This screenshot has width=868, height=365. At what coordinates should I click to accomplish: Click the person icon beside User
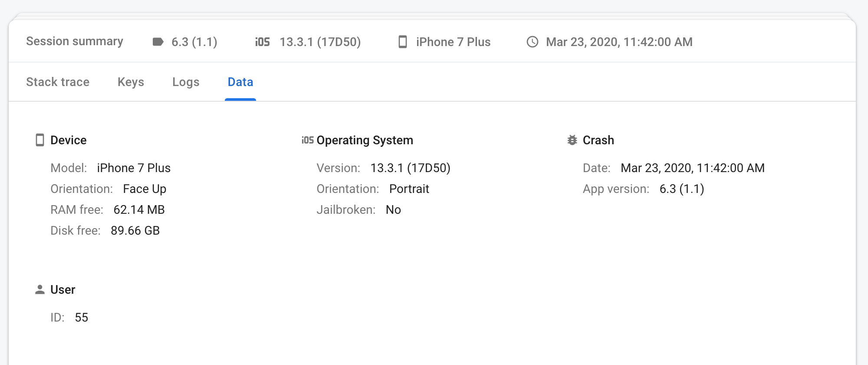[x=40, y=289]
